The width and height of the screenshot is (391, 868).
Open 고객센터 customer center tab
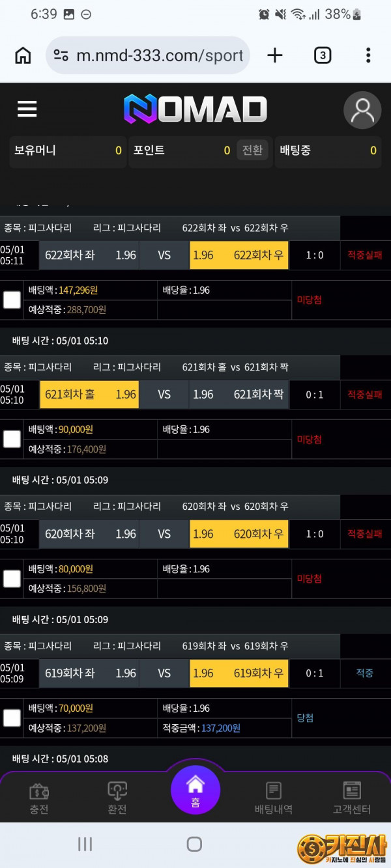point(352,799)
